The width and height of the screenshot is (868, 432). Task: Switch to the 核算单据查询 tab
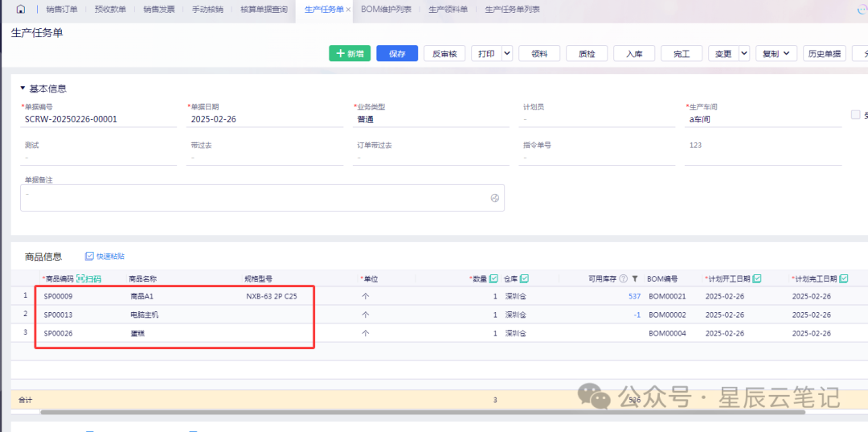pos(264,10)
